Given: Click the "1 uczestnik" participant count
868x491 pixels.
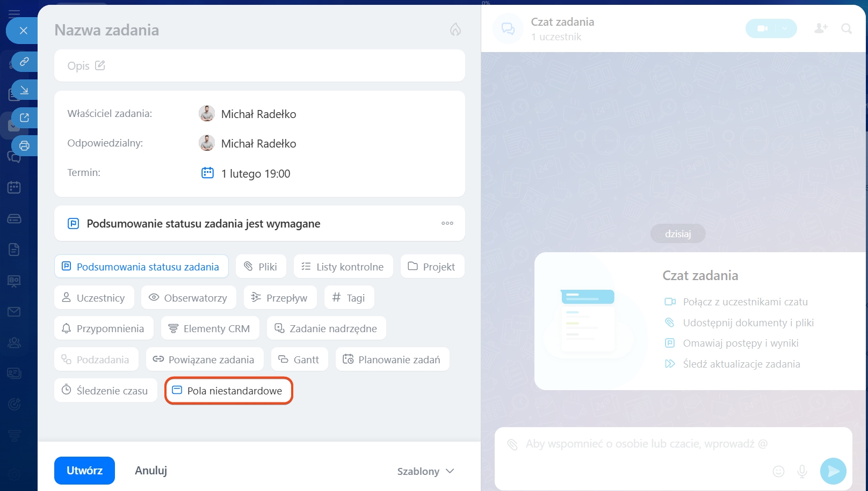Looking at the screenshot, I should [556, 37].
